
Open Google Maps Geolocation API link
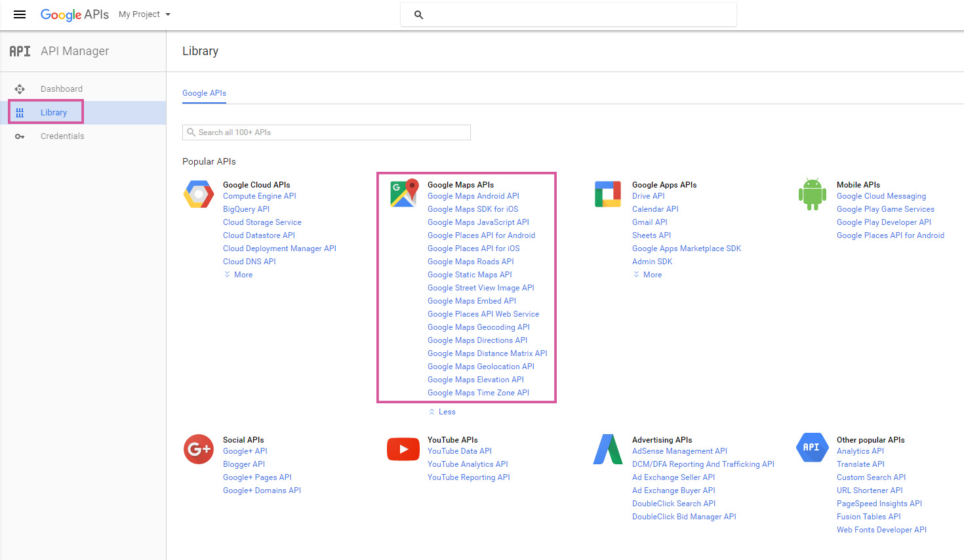tap(481, 367)
